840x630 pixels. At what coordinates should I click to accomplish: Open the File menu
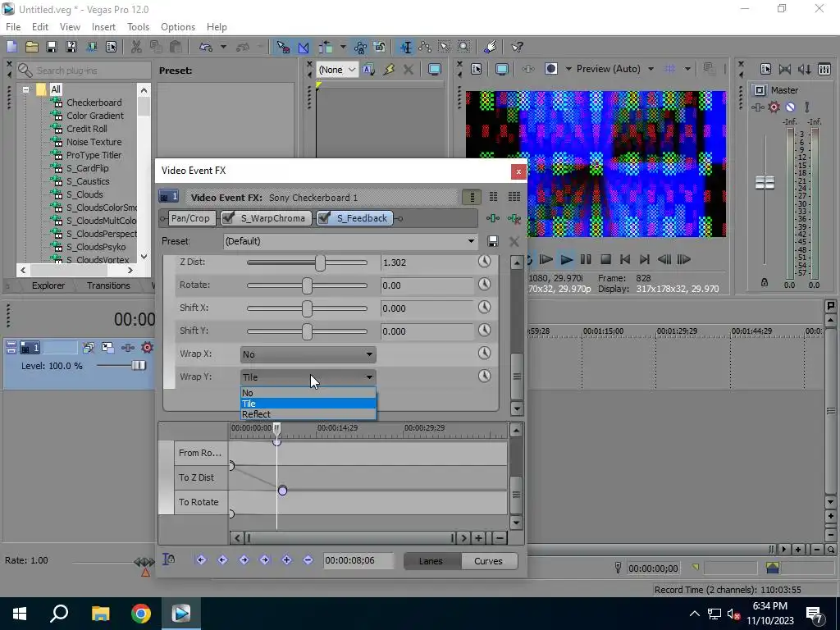point(13,27)
